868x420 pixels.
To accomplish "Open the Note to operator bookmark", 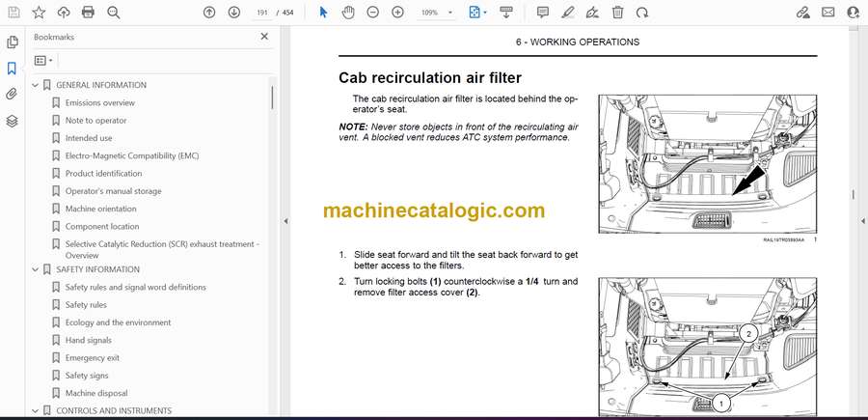I will tap(95, 121).
